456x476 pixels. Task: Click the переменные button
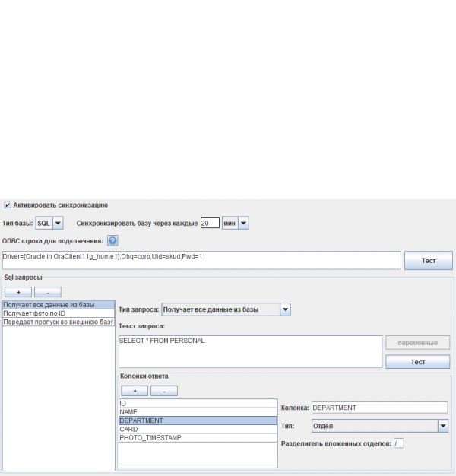tap(417, 343)
